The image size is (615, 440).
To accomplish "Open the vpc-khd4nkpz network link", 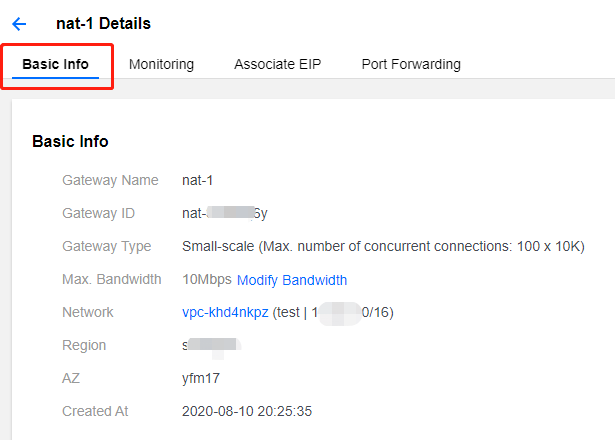I will pos(225,313).
